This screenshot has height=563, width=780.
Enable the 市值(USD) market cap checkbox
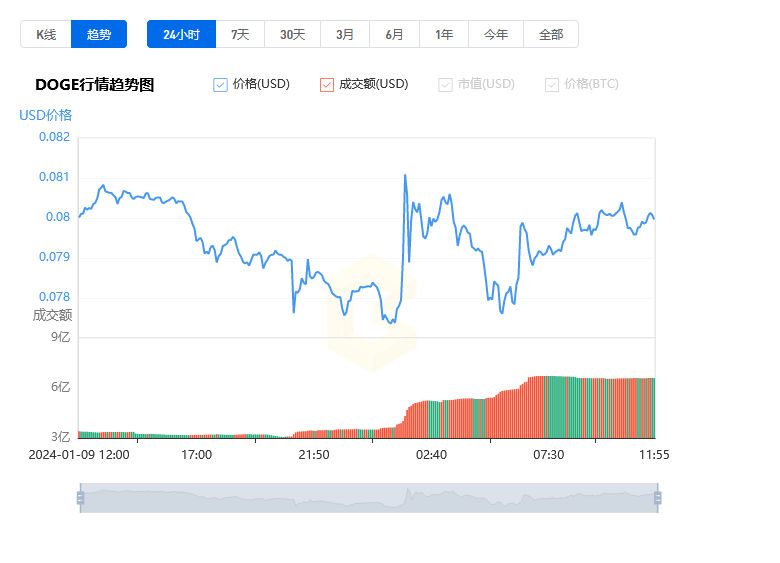tap(445, 85)
